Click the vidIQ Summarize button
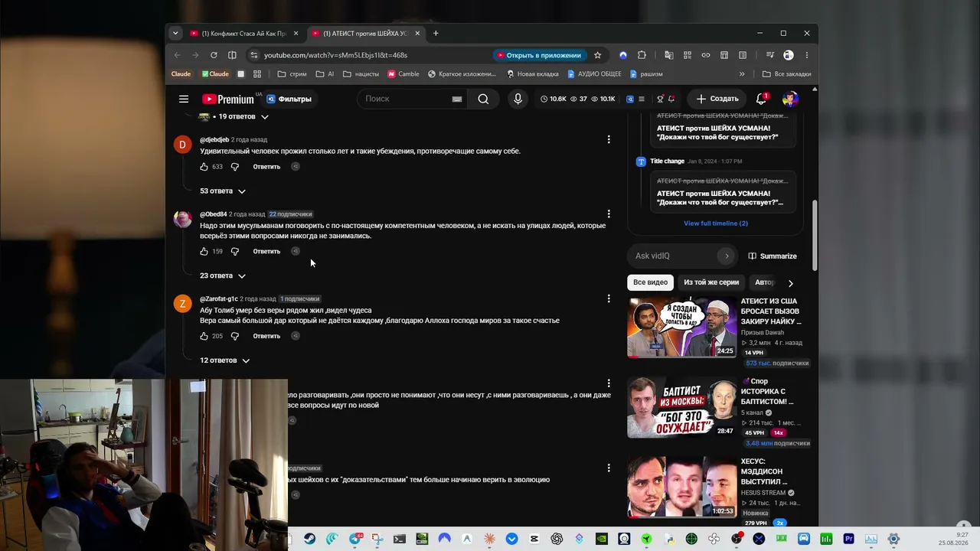This screenshot has height=551, width=980. coord(773,256)
